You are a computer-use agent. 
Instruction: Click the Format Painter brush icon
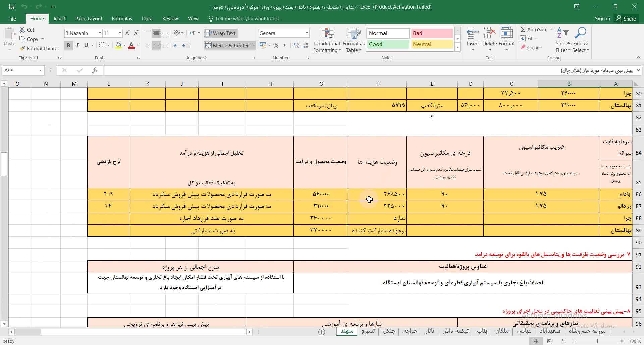coord(22,49)
